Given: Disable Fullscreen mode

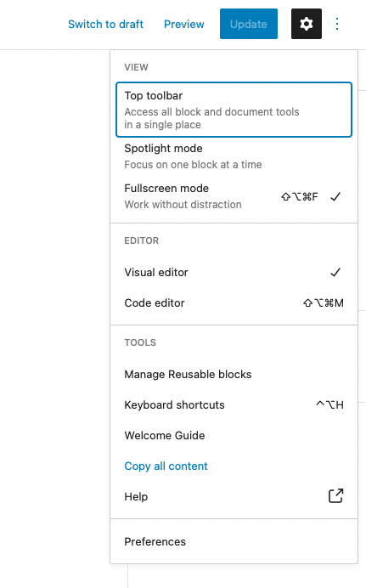Looking at the screenshot, I should (234, 196).
